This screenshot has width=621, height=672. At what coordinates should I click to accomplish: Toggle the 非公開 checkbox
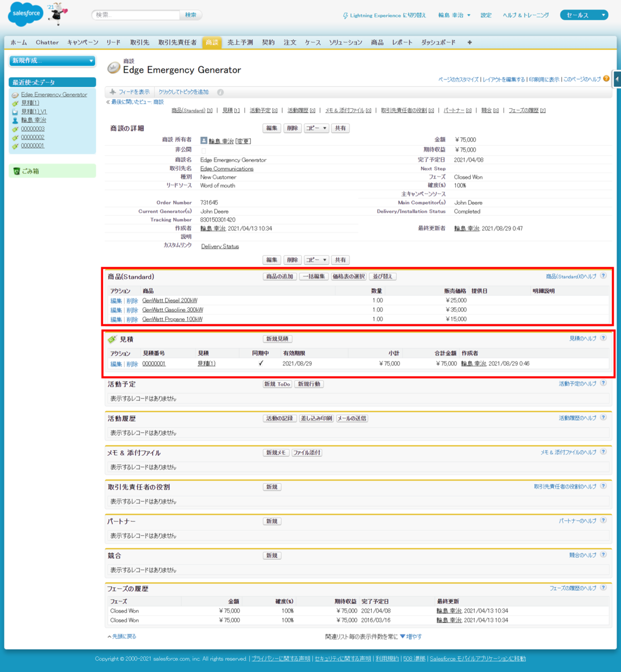203,150
